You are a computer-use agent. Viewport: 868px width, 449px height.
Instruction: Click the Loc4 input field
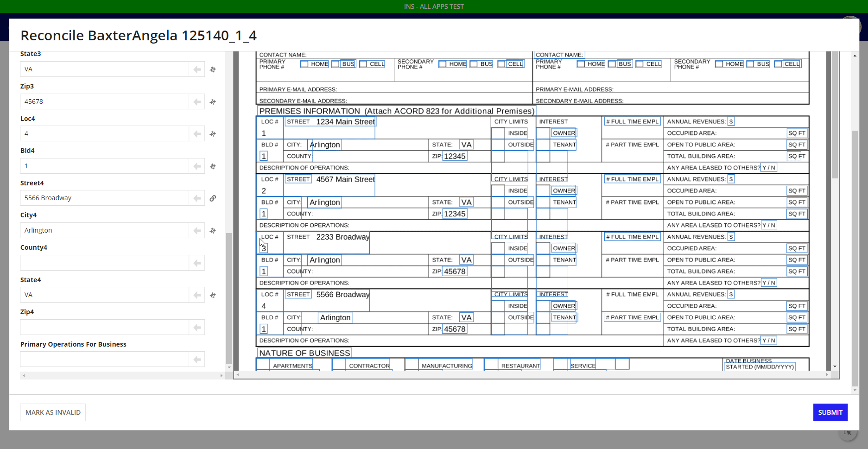point(104,133)
